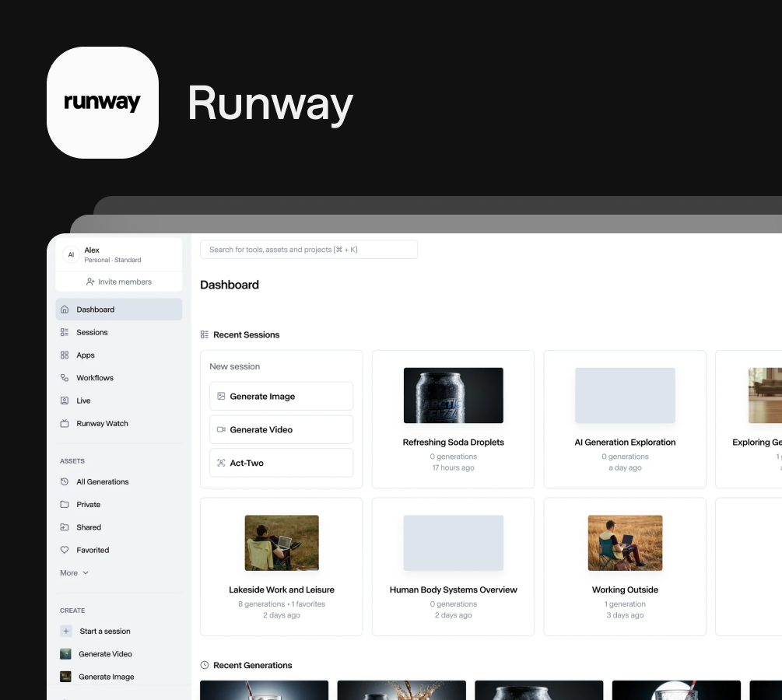Image resolution: width=782 pixels, height=700 pixels.
Task: Go to Sessions in the sidebar
Action: click(119, 332)
